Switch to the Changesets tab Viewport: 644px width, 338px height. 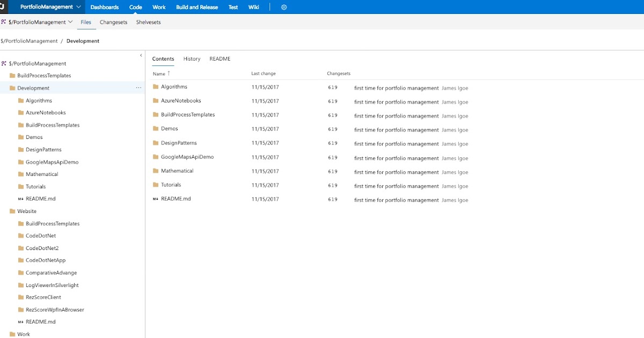[113, 22]
